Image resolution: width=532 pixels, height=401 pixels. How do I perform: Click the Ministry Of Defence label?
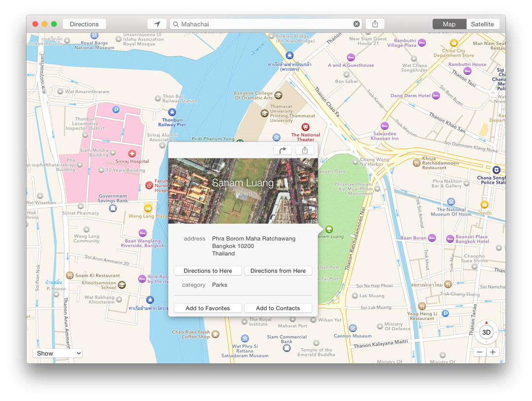398,326
